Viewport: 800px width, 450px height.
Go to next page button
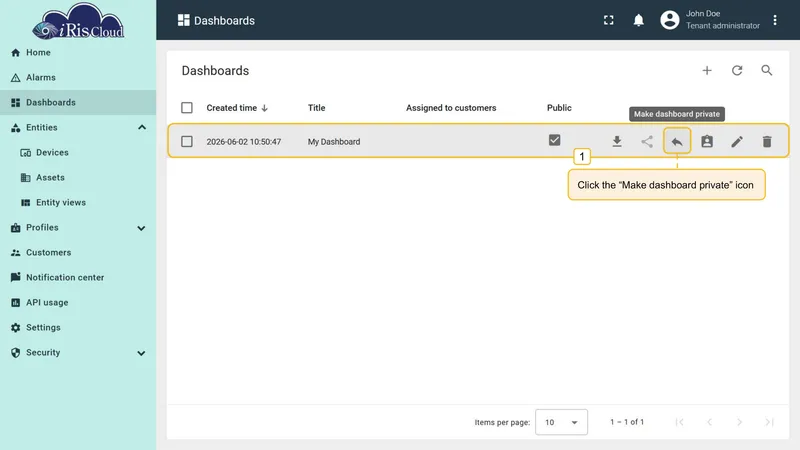click(x=739, y=422)
